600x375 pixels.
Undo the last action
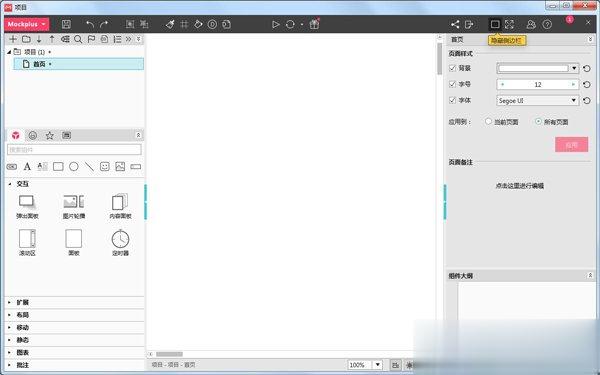point(90,24)
